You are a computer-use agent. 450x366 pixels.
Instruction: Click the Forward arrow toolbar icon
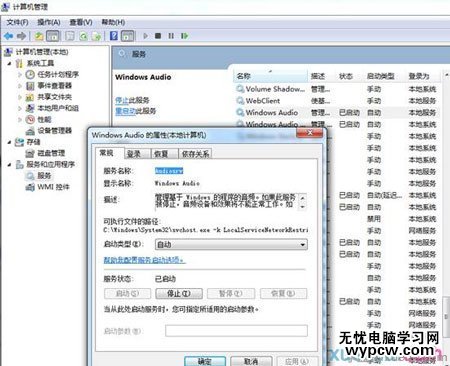pyautogui.click(x=21, y=36)
